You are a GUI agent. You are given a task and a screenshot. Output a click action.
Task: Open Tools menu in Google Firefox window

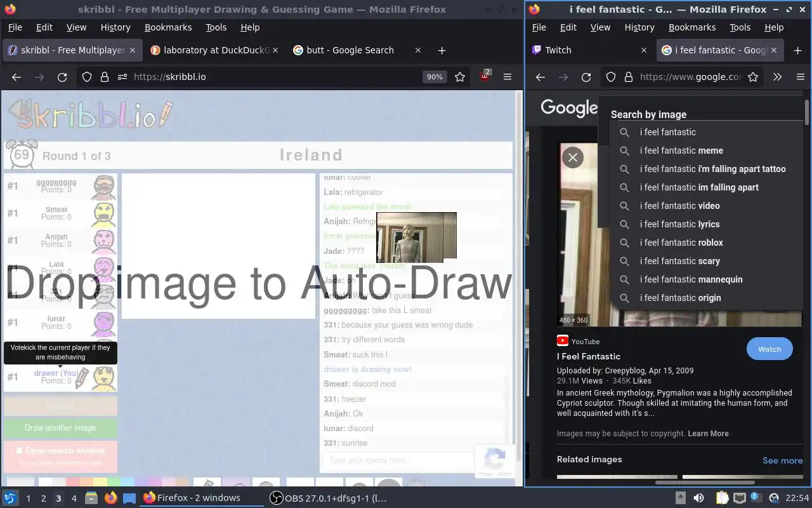tap(740, 27)
